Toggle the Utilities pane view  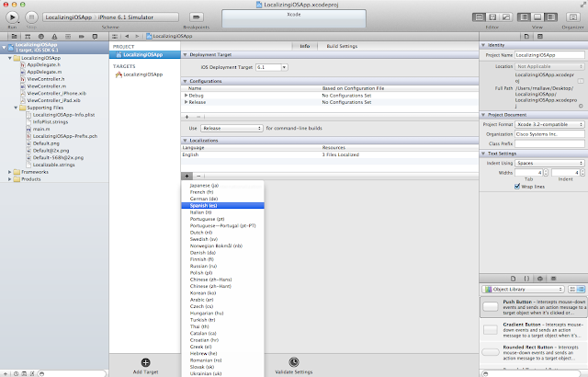click(x=550, y=17)
